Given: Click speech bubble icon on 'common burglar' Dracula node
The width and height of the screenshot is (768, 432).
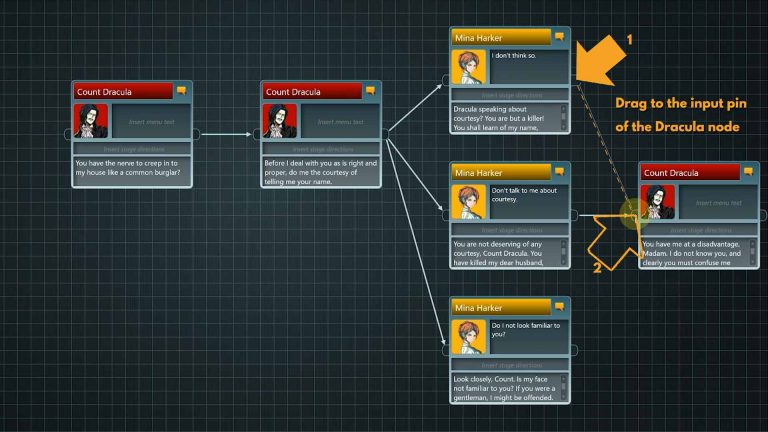Looking at the screenshot, I should [x=182, y=91].
